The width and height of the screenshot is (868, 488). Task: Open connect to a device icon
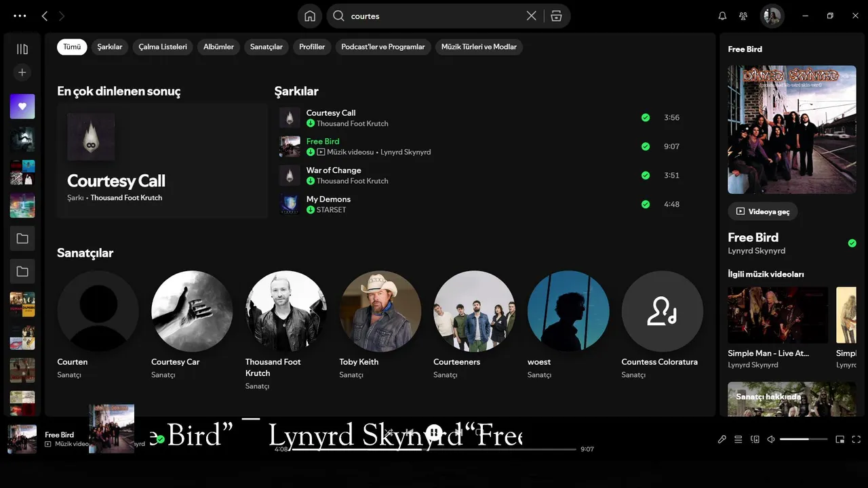click(755, 439)
